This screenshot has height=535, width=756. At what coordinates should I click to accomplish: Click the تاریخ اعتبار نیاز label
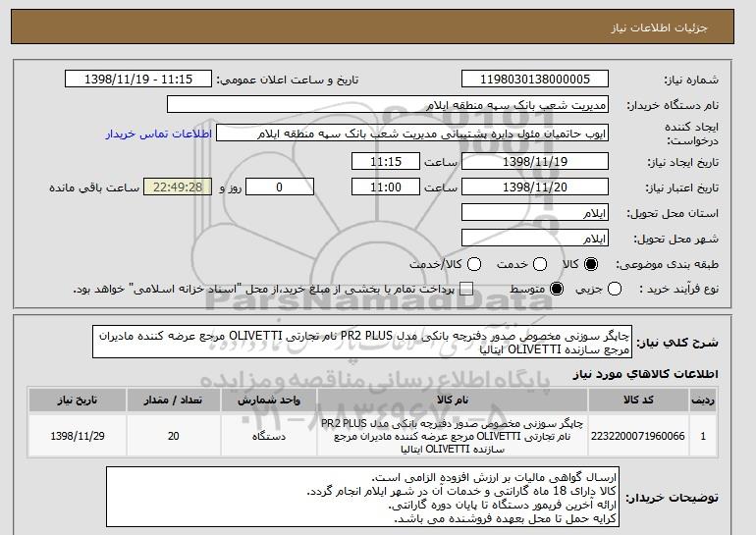[x=681, y=187]
